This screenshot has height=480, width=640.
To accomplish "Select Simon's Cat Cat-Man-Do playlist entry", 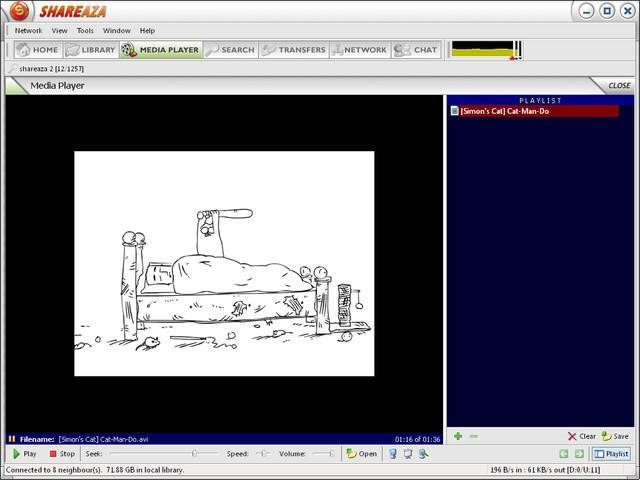I will click(x=505, y=111).
